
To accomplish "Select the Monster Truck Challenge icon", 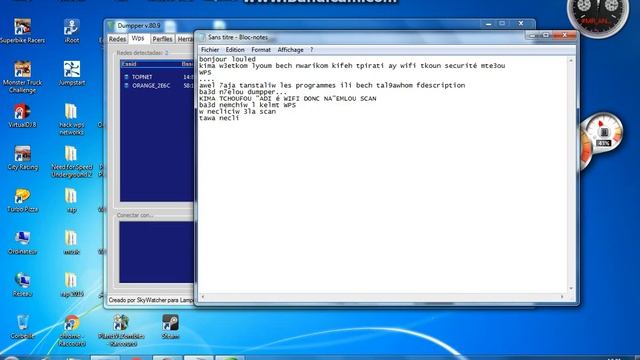I will [22, 77].
